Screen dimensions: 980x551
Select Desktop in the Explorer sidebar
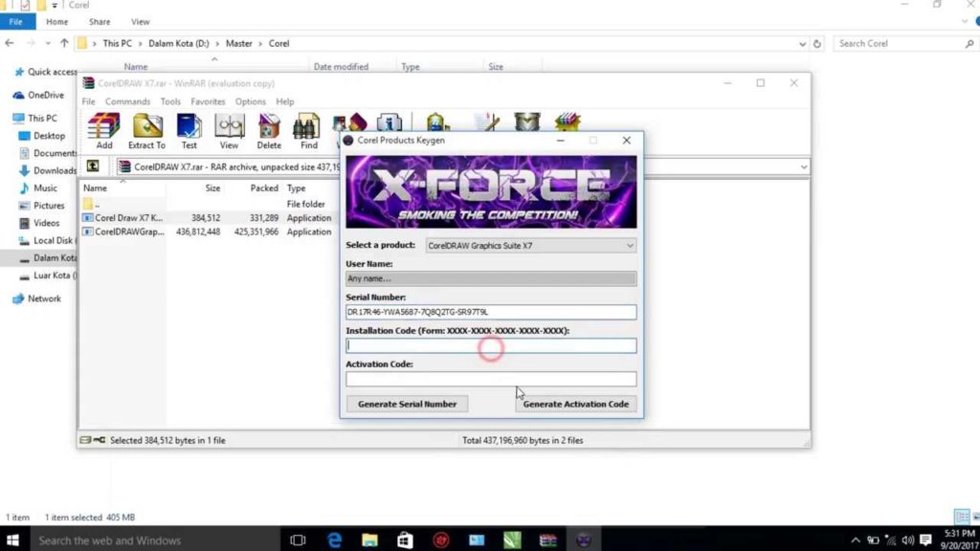click(42, 136)
